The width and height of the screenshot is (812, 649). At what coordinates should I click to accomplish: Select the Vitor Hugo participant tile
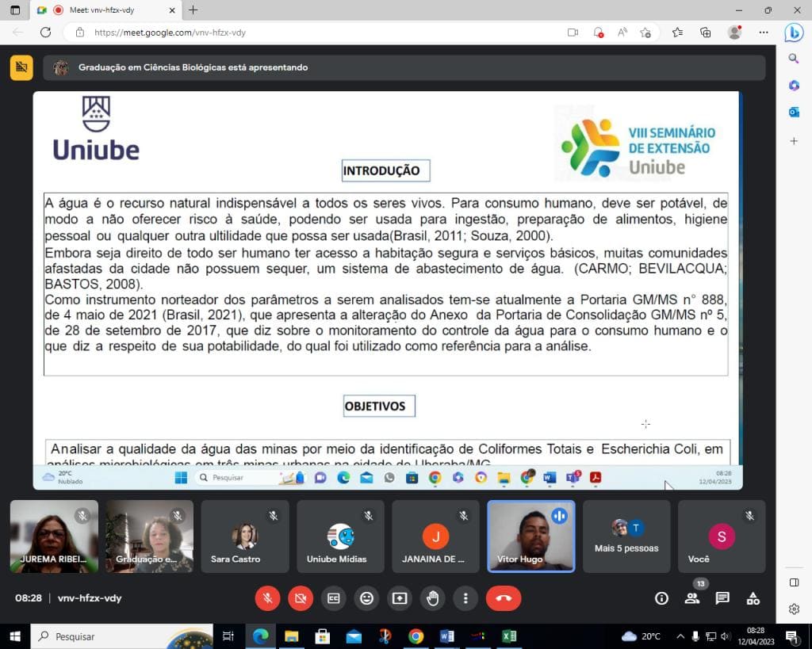[530, 536]
